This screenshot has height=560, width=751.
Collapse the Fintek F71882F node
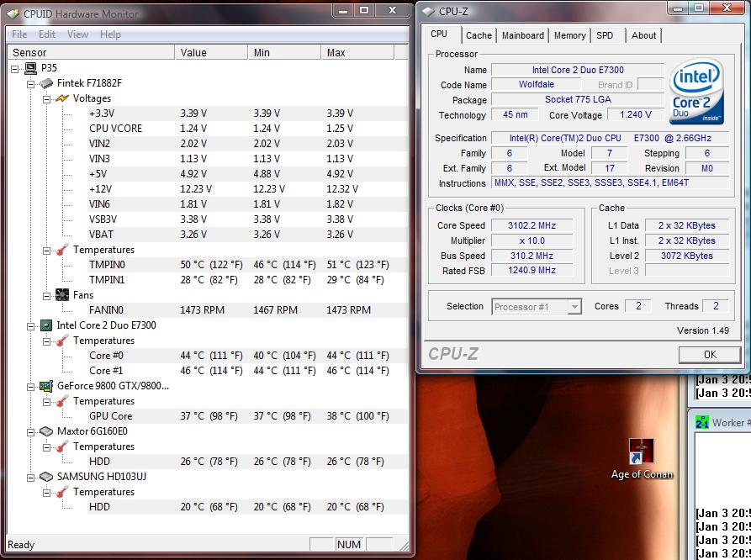coord(30,84)
